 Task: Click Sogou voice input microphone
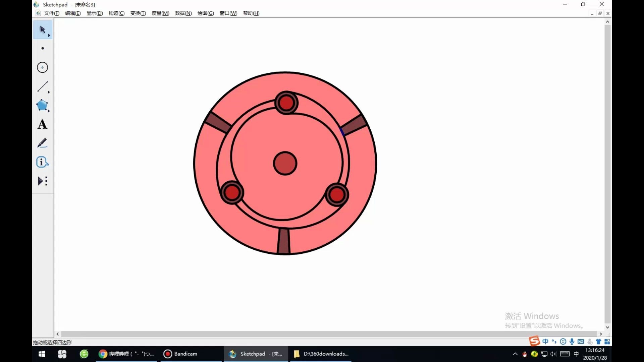pos(572,341)
